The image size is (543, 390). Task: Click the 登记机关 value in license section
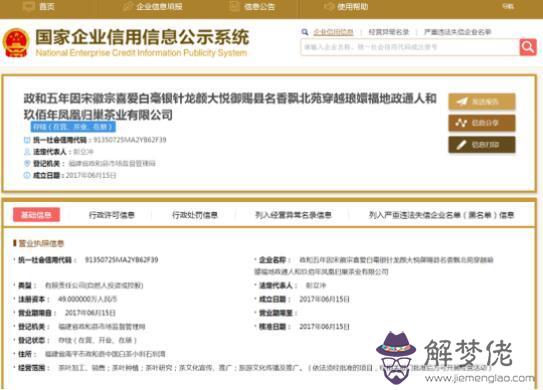pyautogui.click(x=102, y=327)
